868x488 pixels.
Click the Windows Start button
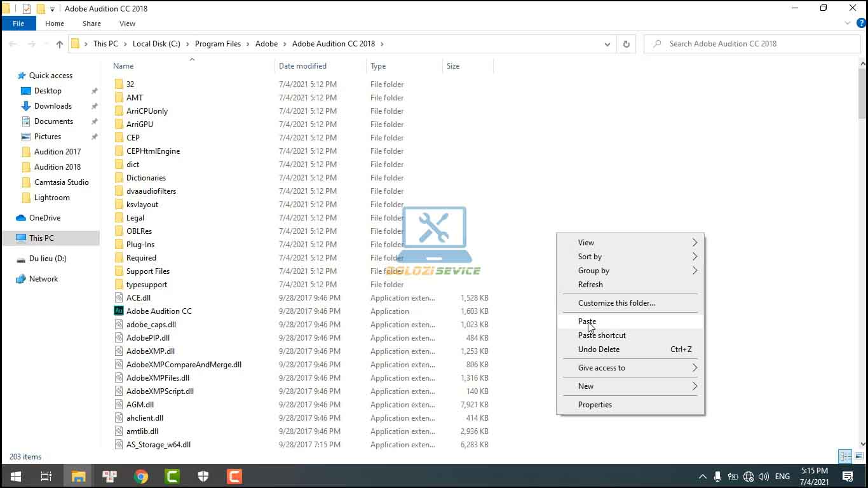pyautogui.click(x=16, y=476)
